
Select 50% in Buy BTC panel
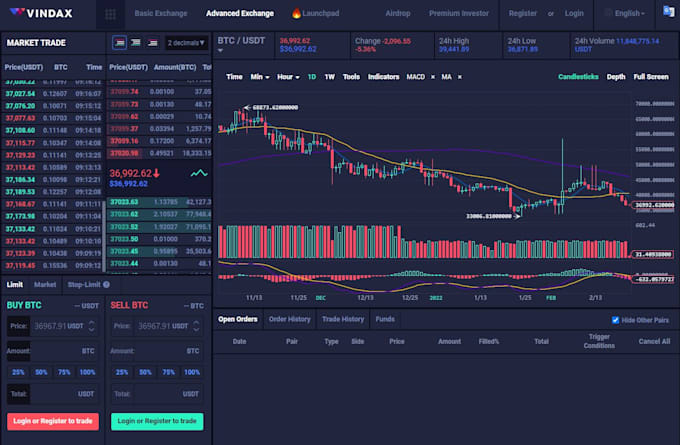click(x=41, y=372)
